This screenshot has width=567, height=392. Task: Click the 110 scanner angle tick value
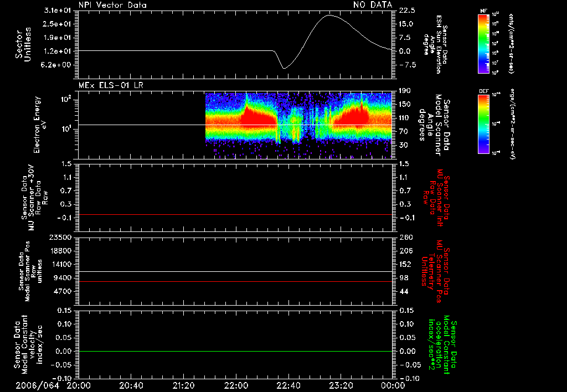tap(405, 118)
